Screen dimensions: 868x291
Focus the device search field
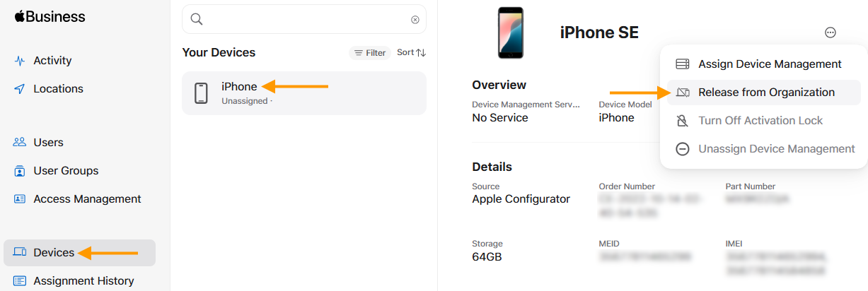(304, 20)
